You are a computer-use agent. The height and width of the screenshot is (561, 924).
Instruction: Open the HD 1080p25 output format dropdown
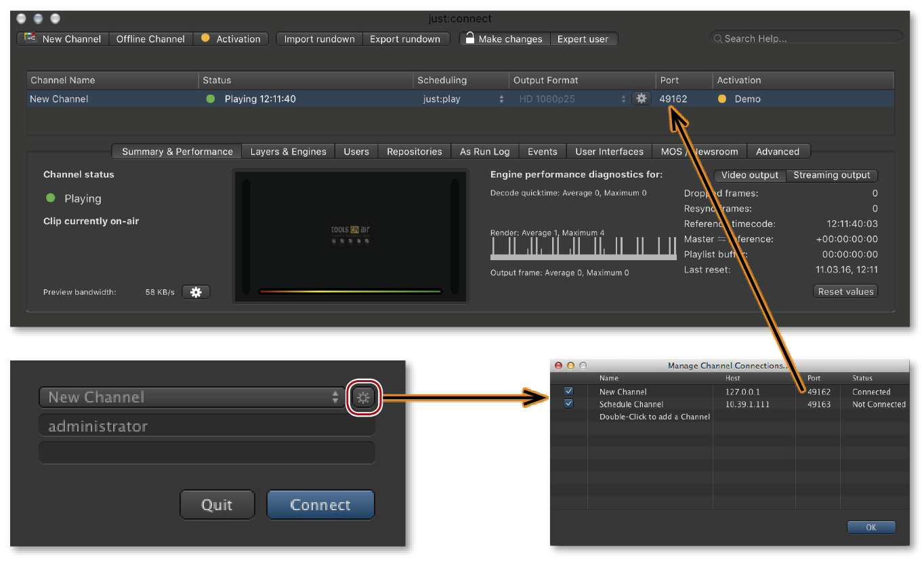(572, 99)
